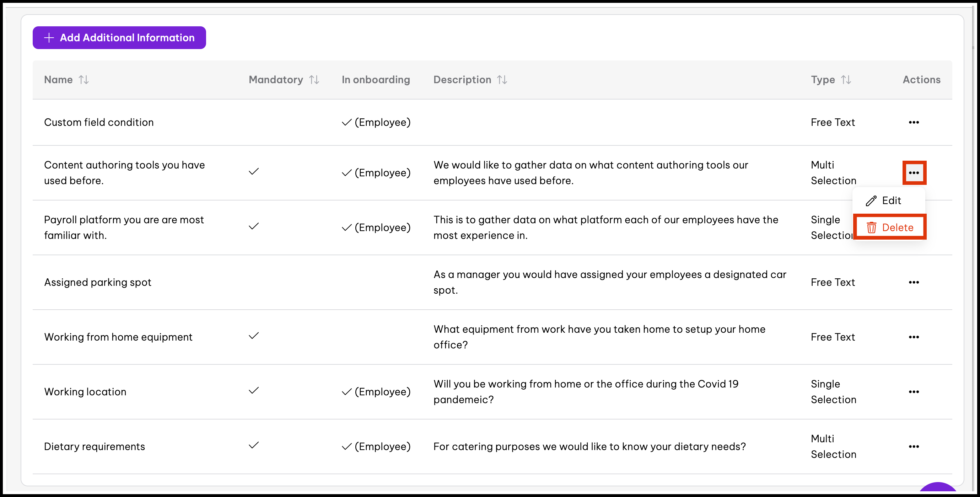Select the Assigned parking spot name cell
This screenshot has height=497, width=980.
point(98,282)
